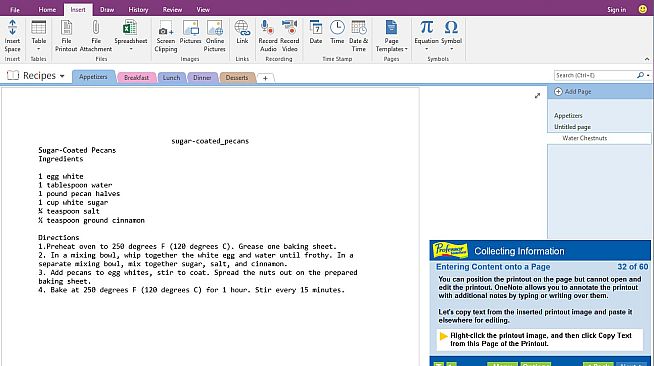Expand page to full view

(537, 96)
